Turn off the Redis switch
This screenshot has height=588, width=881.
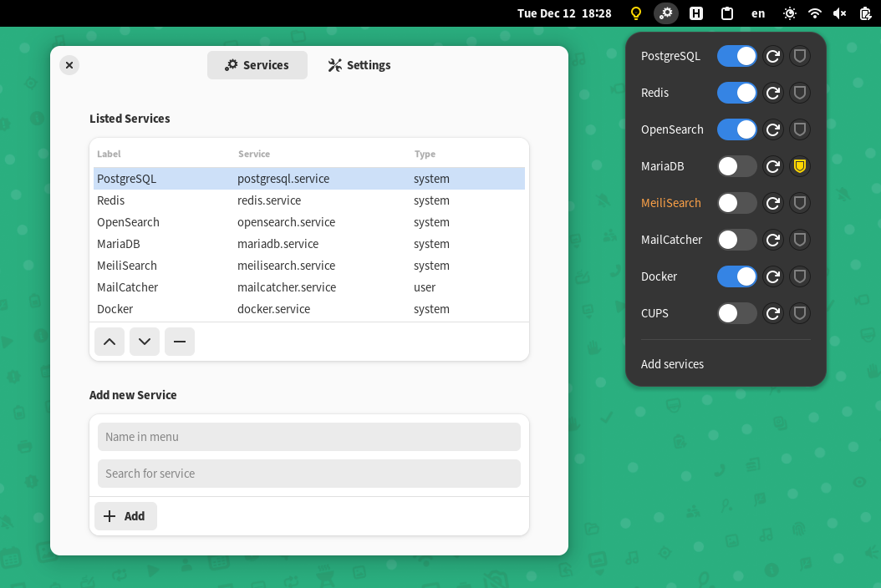coord(737,93)
